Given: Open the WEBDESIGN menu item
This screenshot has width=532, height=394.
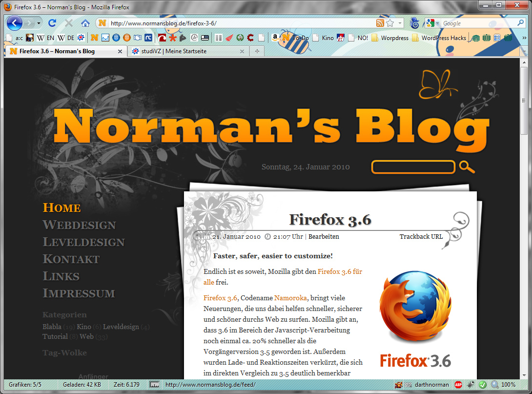Looking at the screenshot, I should coord(80,225).
